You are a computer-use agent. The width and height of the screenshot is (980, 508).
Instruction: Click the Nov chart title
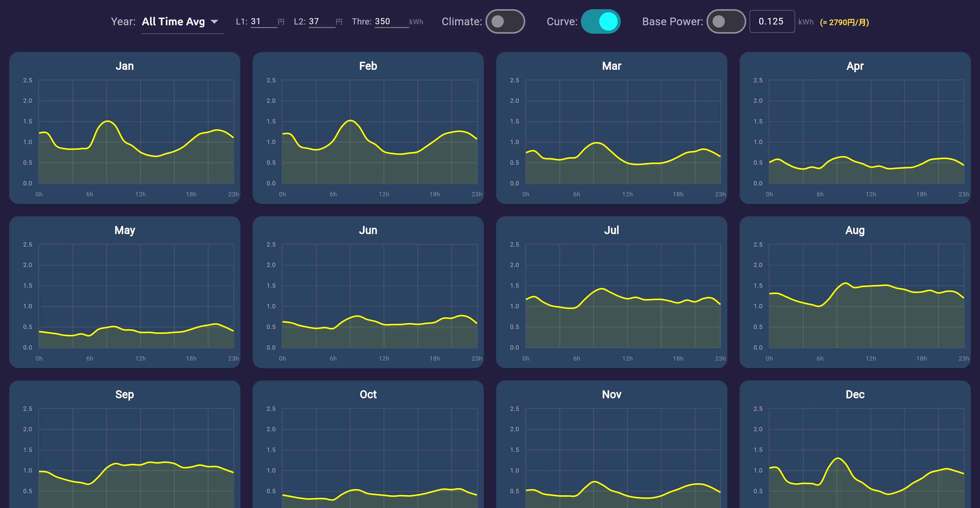(x=612, y=395)
